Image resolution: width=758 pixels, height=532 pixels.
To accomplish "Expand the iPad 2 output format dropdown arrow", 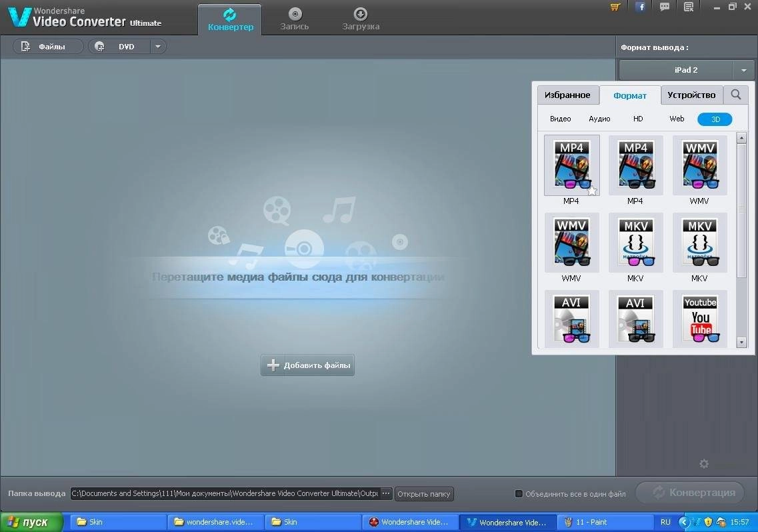I will pos(744,70).
